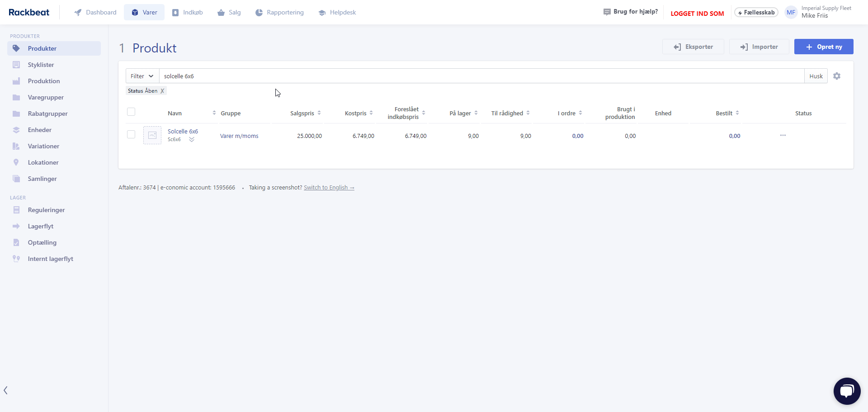Click the Solcelle 6x6 product image placeholder
Viewport: 868px width, 412px height.
point(152,135)
